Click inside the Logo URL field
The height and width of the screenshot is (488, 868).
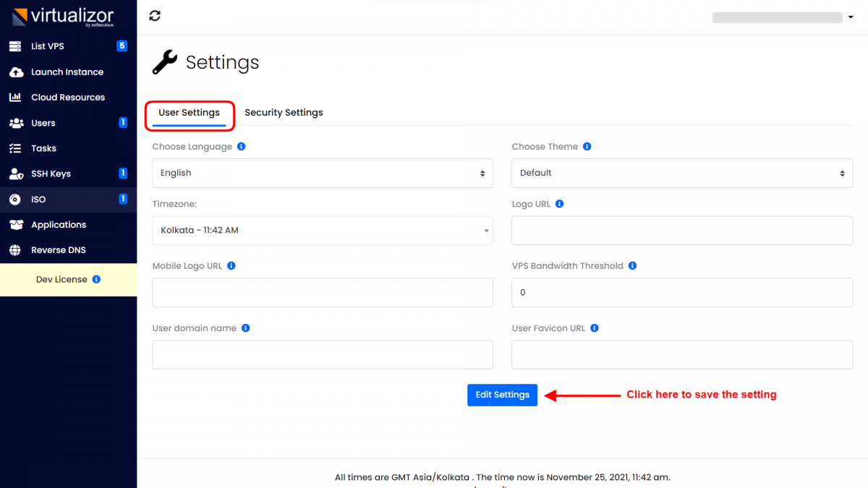click(x=681, y=230)
